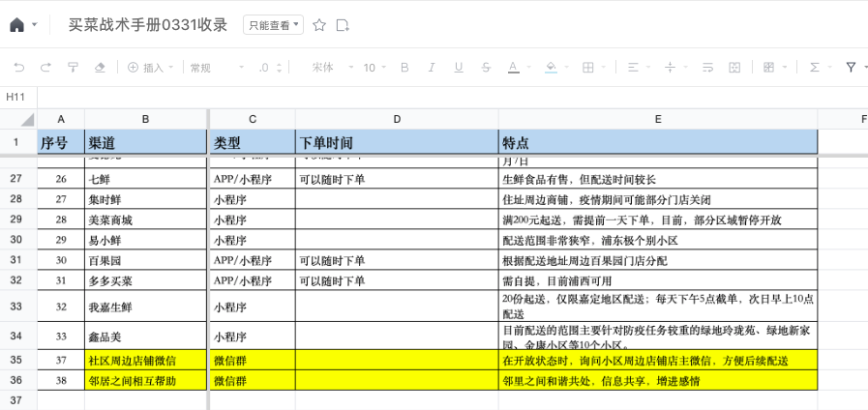
Task: Click the 社区周边店铺微信 yellow cell
Action: 145,361
